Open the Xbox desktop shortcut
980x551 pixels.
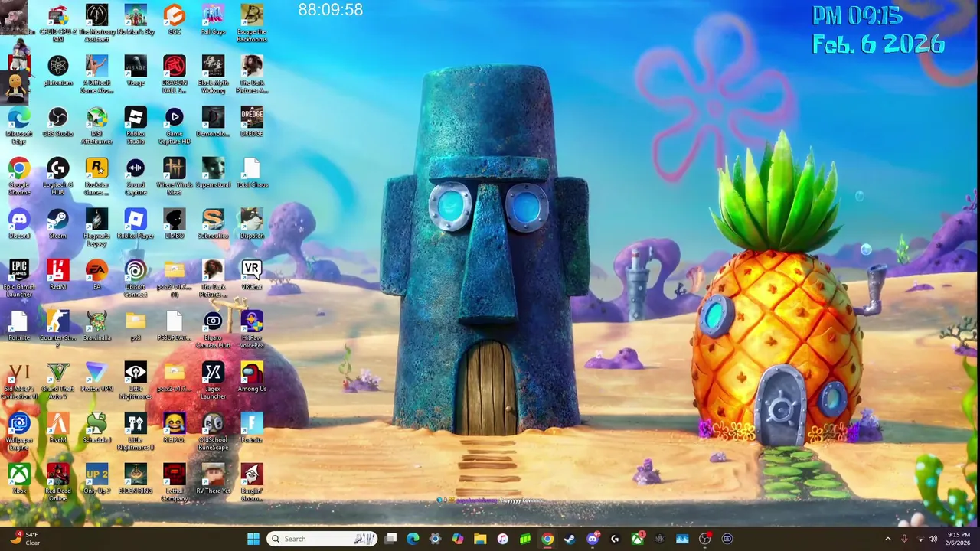tap(19, 480)
